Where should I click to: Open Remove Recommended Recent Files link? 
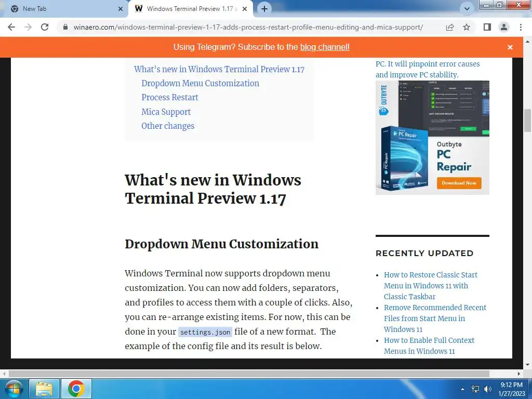[435, 318]
